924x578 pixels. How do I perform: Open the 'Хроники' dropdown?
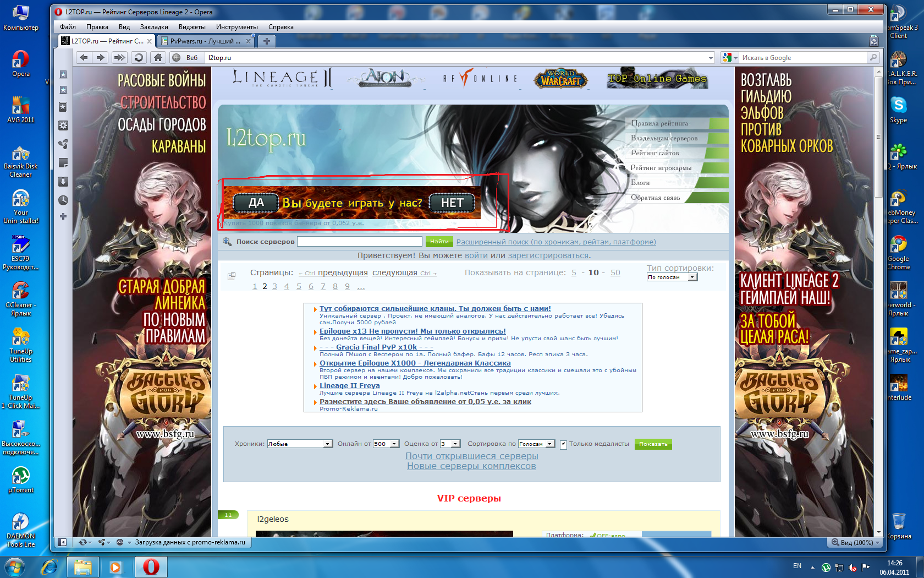pyautogui.click(x=300, y=444)
